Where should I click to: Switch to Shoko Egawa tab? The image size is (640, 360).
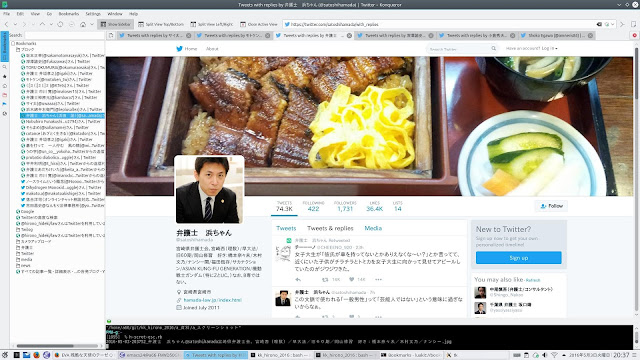coord(556,36)
